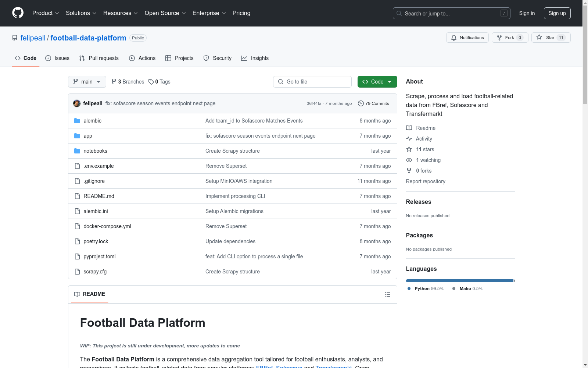The width and height of the screenshot is (588, 368).
Task: Click the open book Readme icon in About
Action: click(x=409, y=128)
